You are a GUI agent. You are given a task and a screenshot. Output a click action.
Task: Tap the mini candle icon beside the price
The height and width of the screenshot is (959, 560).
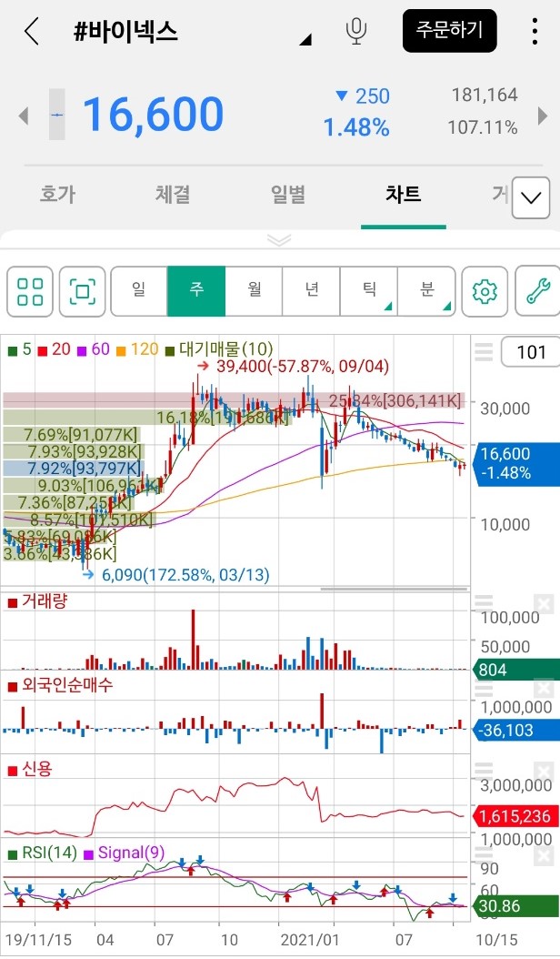click(x=57, y=115)
